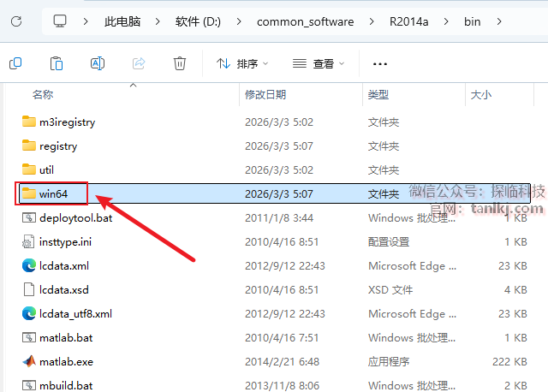Viewport: 548px width, 392px height.
Task: Expand chevron after common_software in path
Action: click(372, 21)
